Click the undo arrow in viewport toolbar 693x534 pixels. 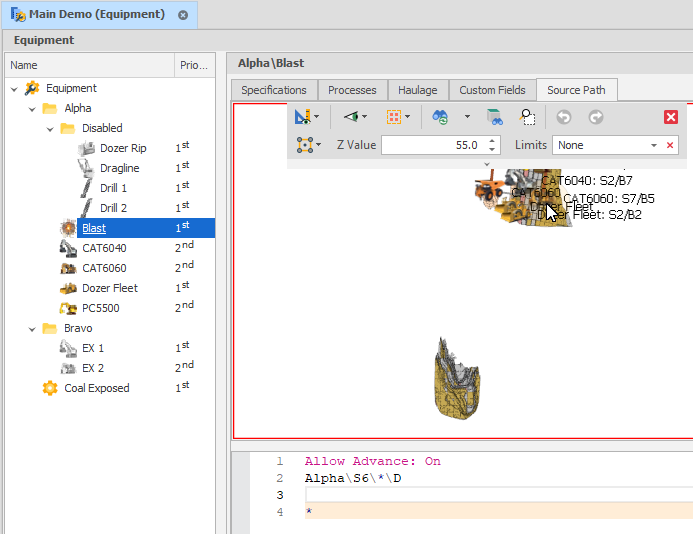[x=564, y=117]
